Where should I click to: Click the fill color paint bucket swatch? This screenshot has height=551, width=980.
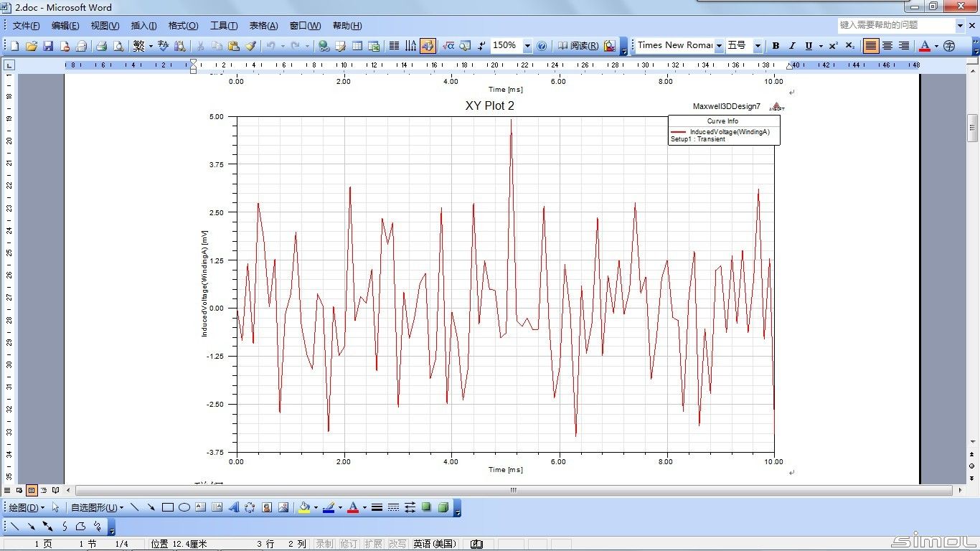pos(304,507)
